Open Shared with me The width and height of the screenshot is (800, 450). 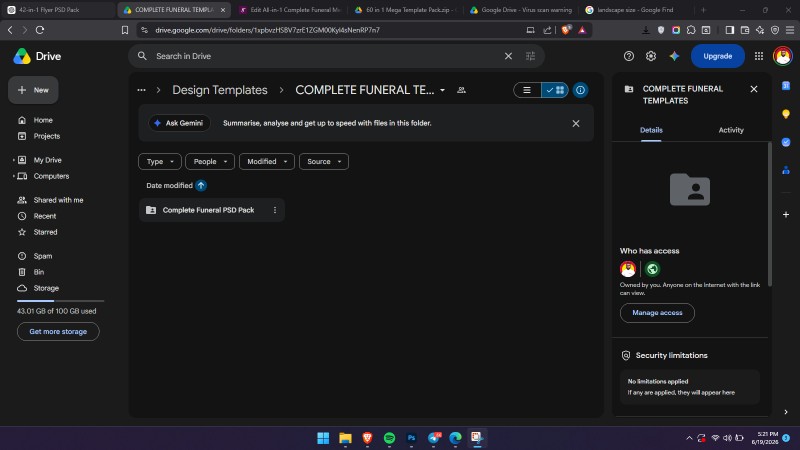point(56,200)
